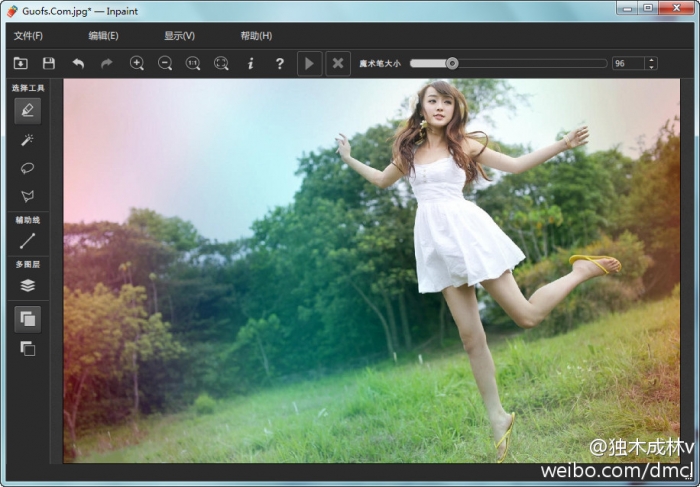Select the Polygonal Lasso tool
700x487 pixels.
coord(28,196)
